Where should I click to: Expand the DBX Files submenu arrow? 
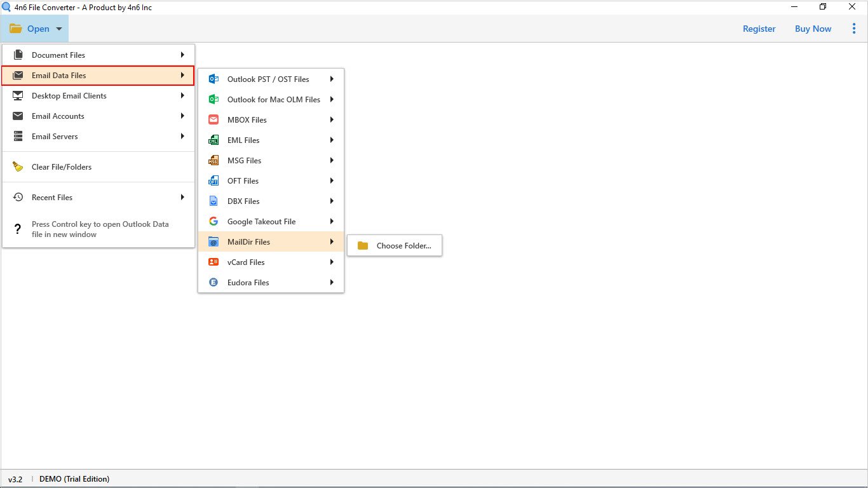click(x=332, y=201)
